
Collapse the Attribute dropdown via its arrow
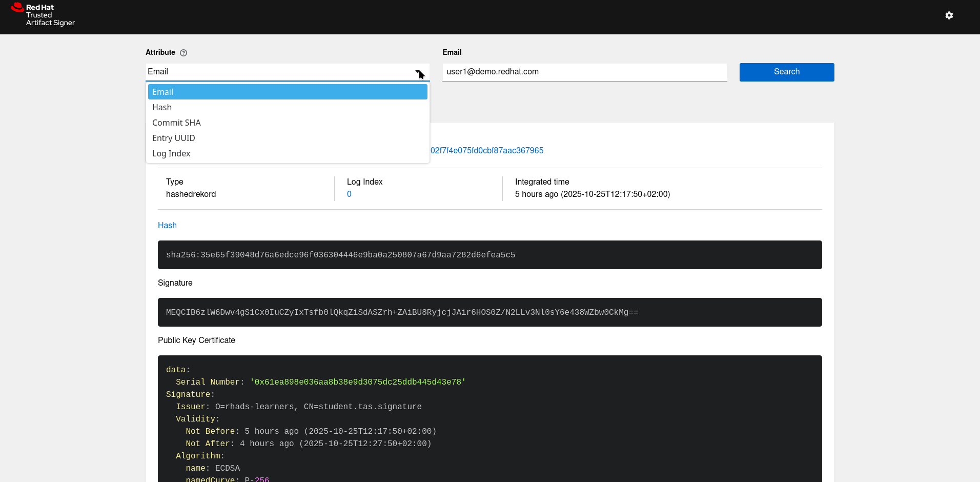[418, 72]
